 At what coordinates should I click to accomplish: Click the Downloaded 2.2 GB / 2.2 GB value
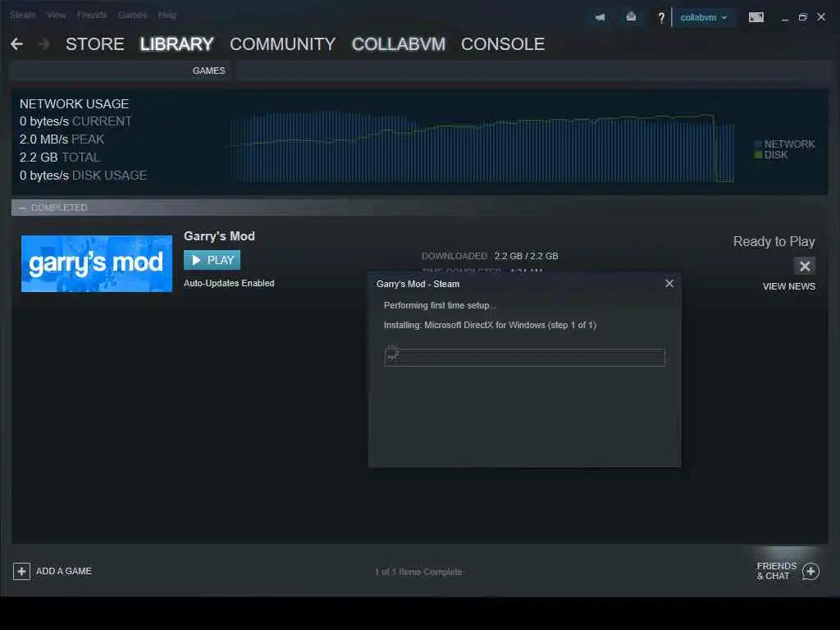526,256
